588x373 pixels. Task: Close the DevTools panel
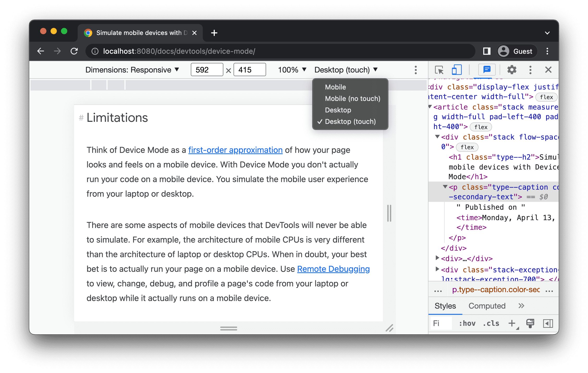tap(549, 70)
